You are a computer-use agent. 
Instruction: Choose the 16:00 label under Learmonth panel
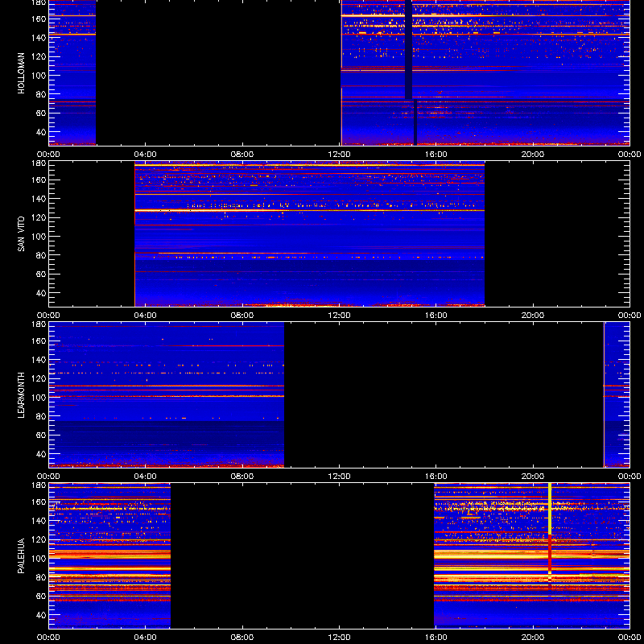click(436, 477)
